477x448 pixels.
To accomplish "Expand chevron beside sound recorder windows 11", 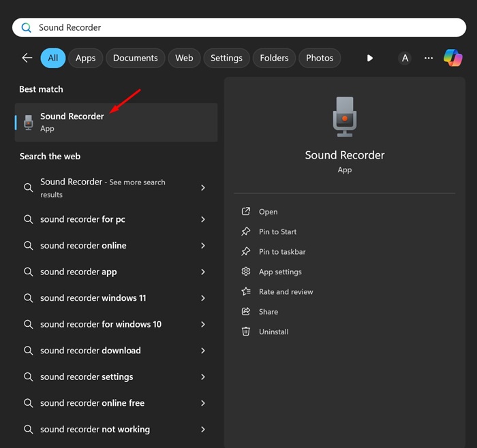I will [x=203, y=298].
